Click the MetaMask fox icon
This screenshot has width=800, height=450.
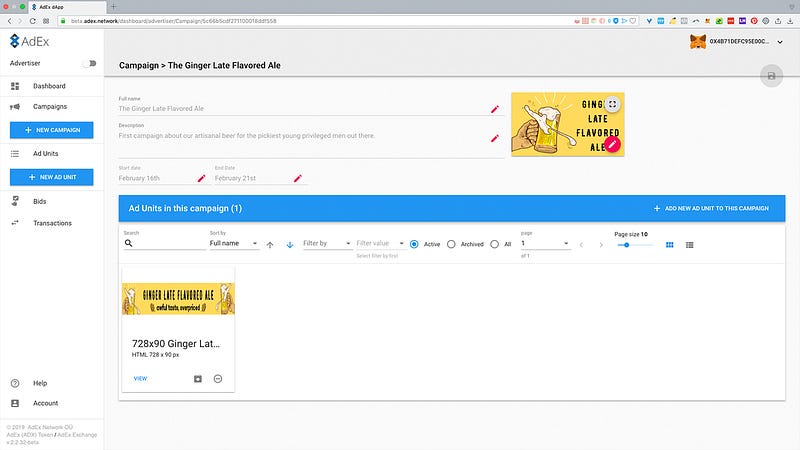click(x=697, y=41)
